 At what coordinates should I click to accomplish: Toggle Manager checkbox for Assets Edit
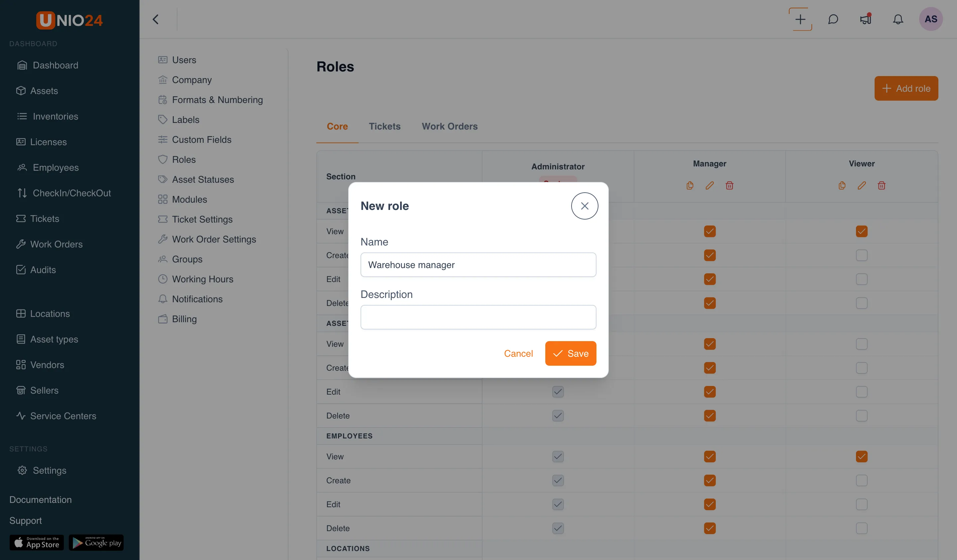pyautogui.click(x=709, y=279)
